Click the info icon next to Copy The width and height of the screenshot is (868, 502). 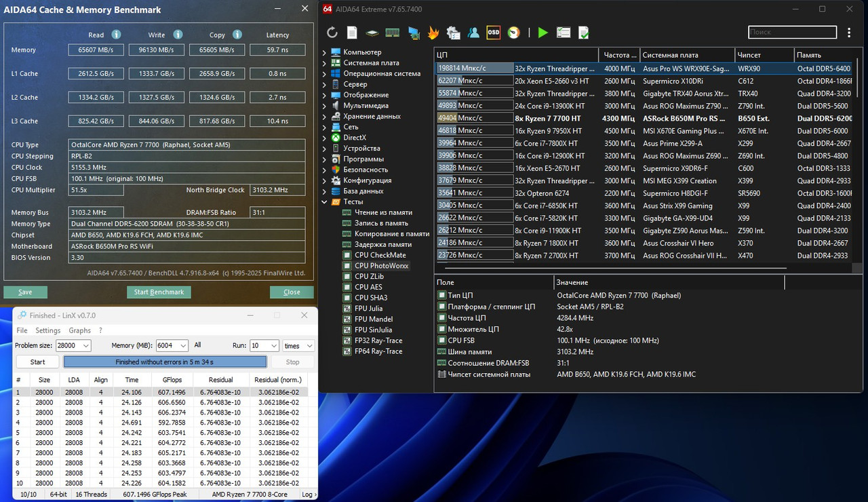(237, 35)
